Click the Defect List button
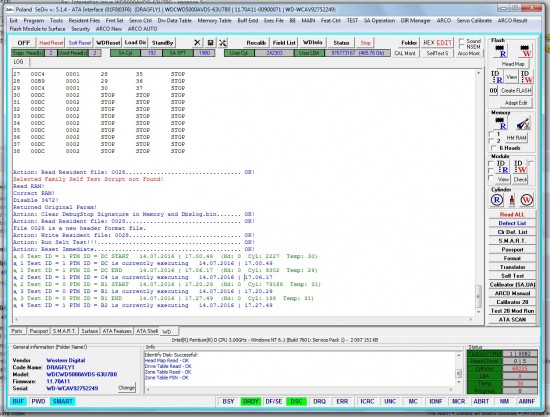 click(x=512, y=223)
